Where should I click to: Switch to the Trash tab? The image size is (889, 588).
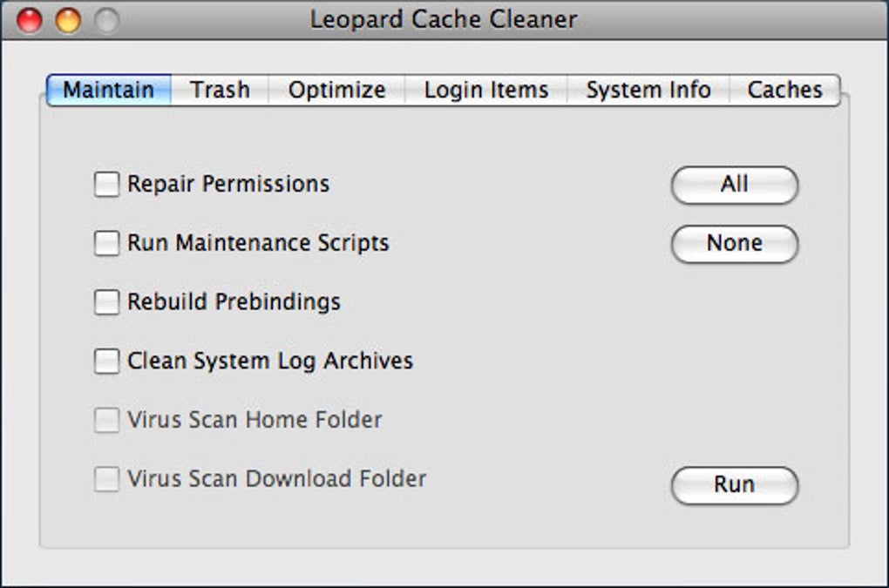(220, 91)
